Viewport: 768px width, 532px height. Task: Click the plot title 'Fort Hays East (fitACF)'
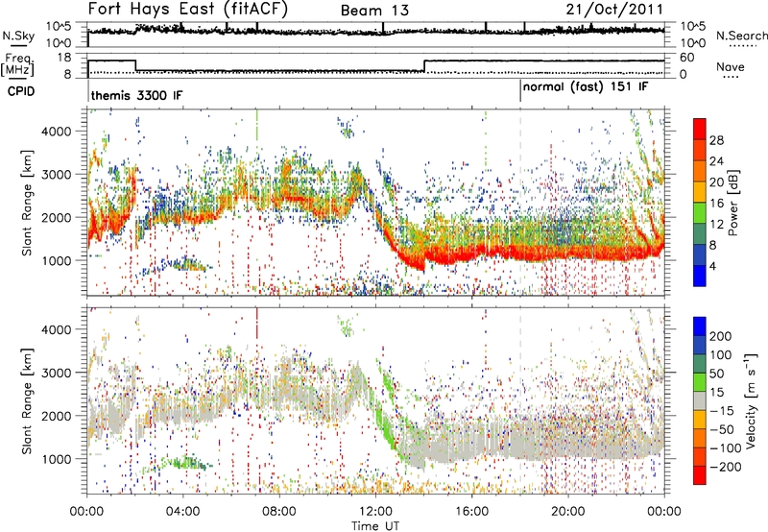(187, 9)
